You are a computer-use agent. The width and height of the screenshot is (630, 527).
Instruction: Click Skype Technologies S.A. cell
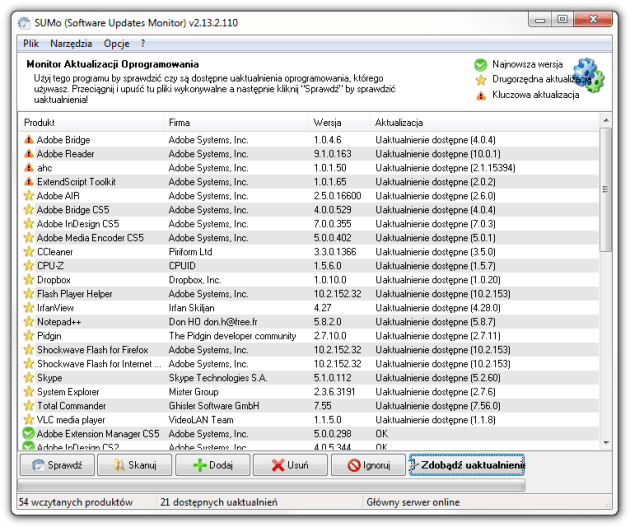(x=218, y=378)
